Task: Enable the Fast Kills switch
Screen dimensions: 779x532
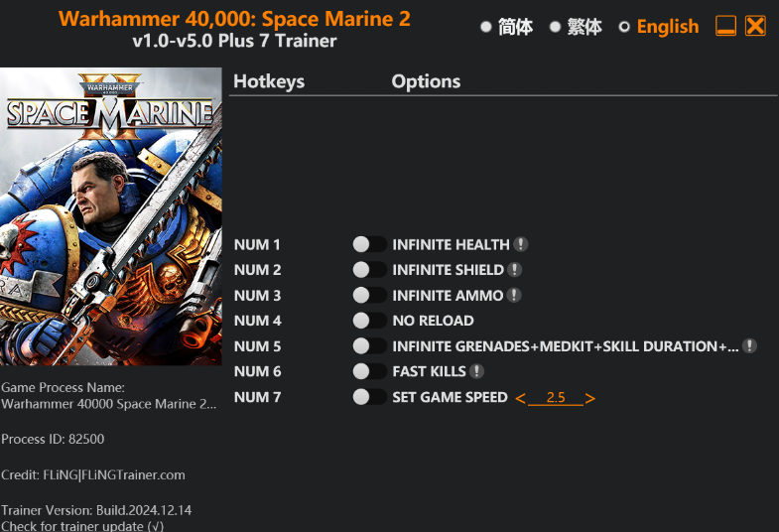Action: (x=369, y=371)
